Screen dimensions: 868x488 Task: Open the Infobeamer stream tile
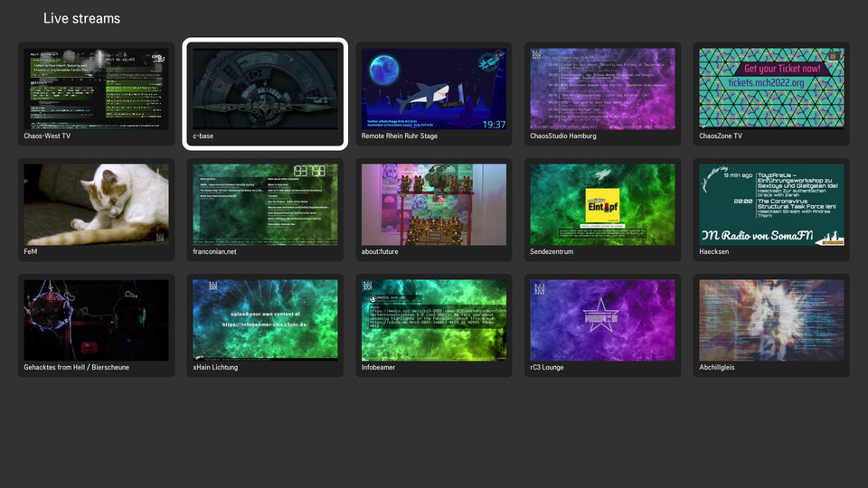click(x=434, y=320)
